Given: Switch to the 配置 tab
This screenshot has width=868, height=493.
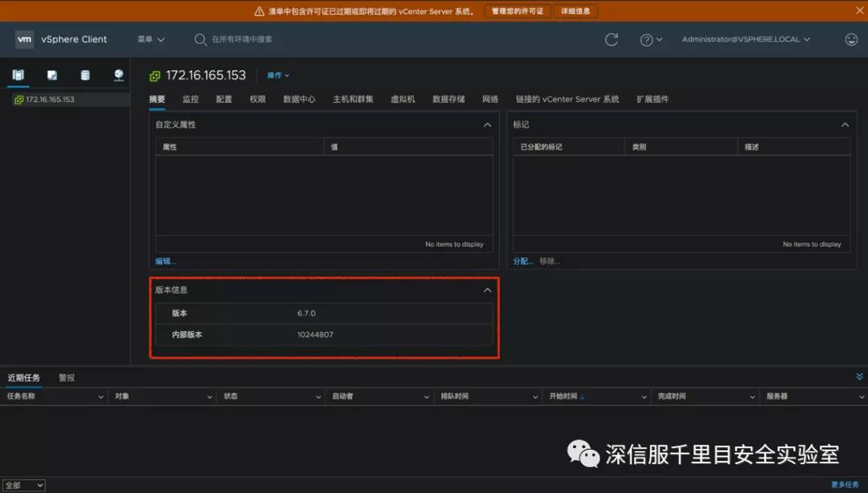Looking at the screenshot, I should click(224, 99).
